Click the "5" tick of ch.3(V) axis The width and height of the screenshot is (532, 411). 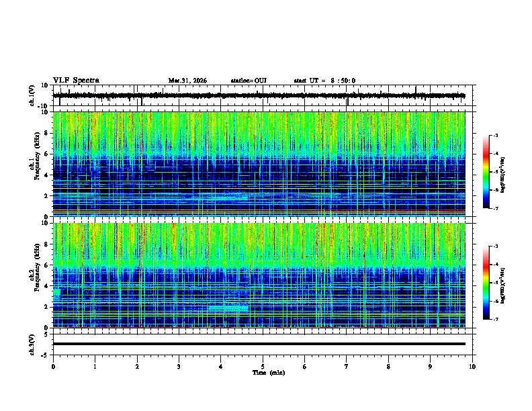tap(47, 334)
